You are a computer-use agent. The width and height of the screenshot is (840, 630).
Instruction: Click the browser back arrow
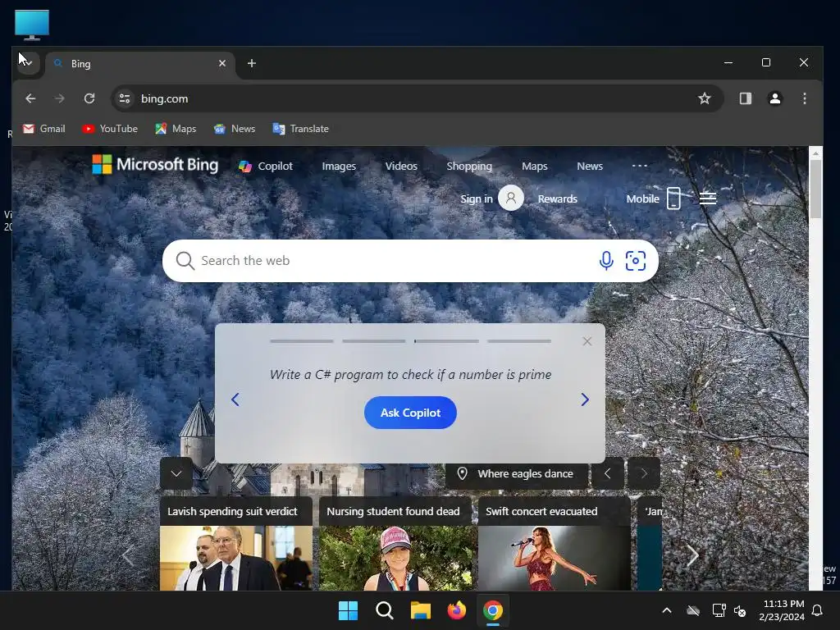pyautogui.click(x=30, y=98)
